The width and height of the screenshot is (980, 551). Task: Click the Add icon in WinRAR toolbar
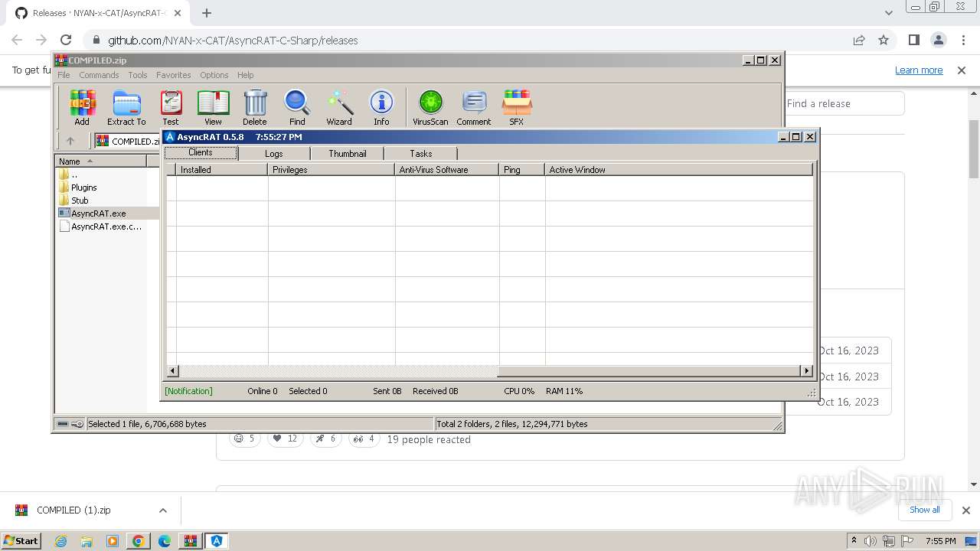(x=82, y=107)
